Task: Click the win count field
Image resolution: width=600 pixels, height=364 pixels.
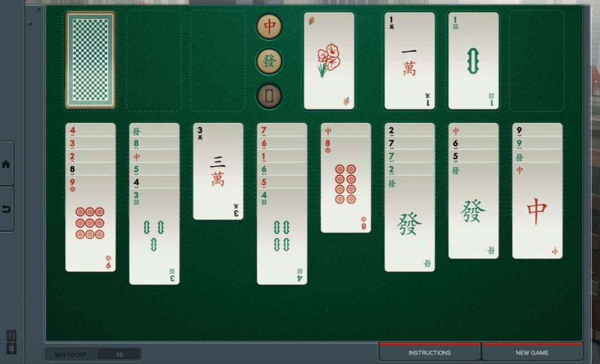Action: pos(93,355)
